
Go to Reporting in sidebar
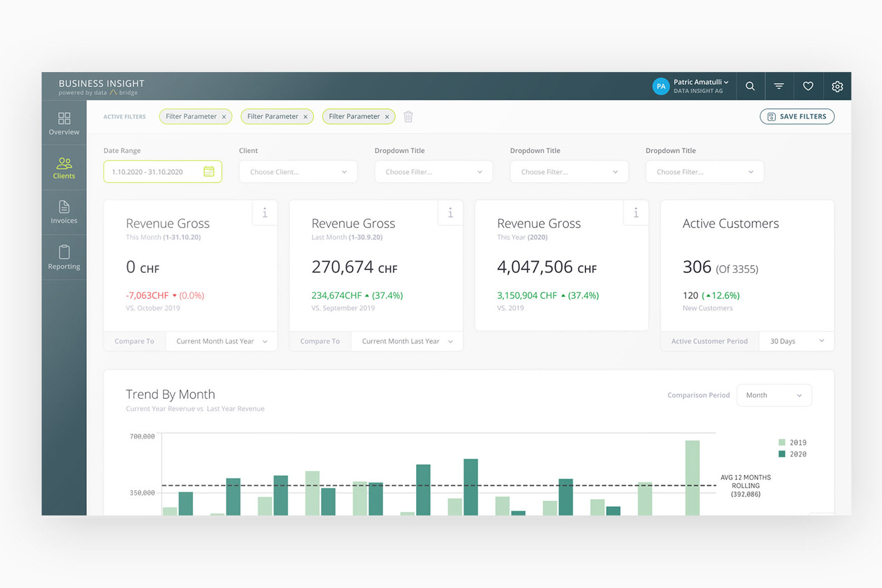pos(64,258)
